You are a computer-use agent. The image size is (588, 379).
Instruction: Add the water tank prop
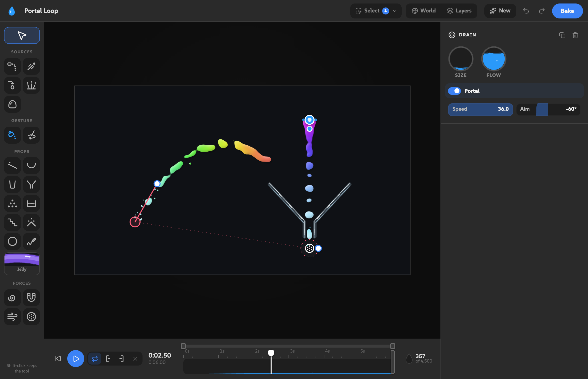click(31, 203)
